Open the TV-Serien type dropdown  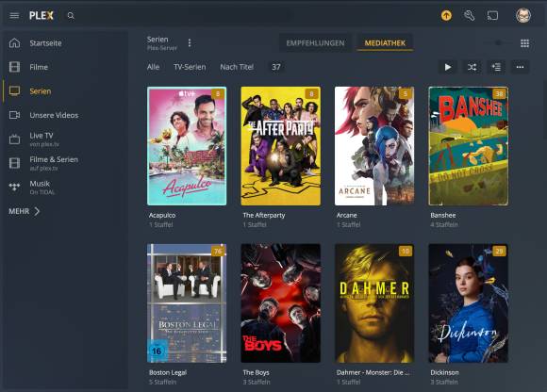190,67
